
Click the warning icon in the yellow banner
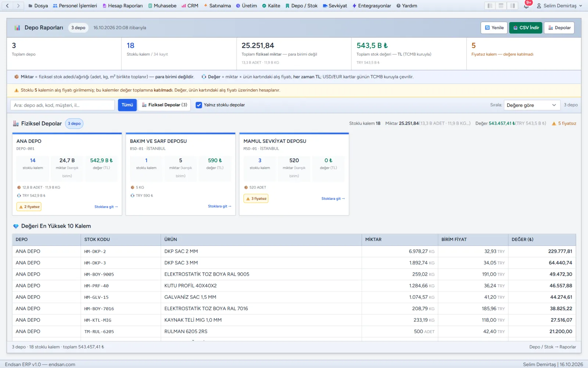pos(17,90)
